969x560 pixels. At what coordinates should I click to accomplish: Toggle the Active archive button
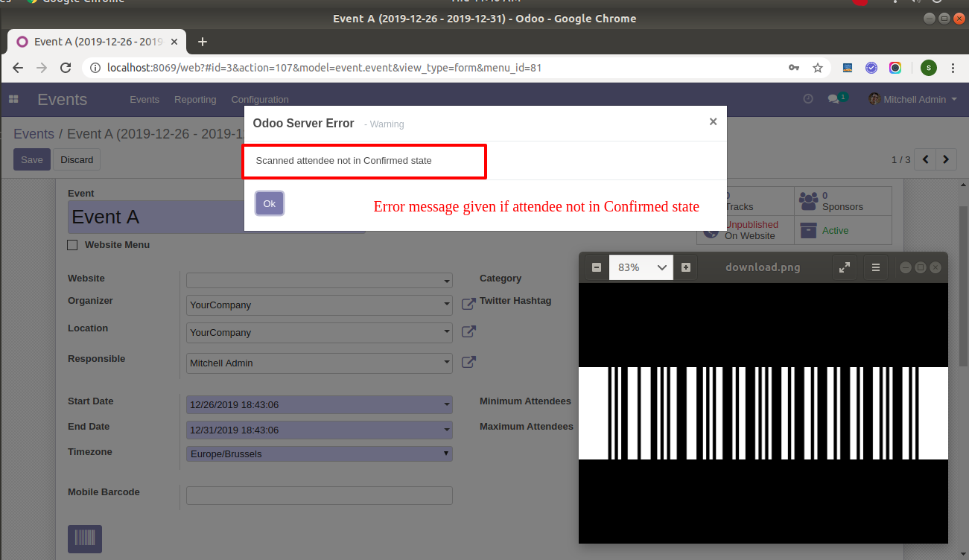842,230
